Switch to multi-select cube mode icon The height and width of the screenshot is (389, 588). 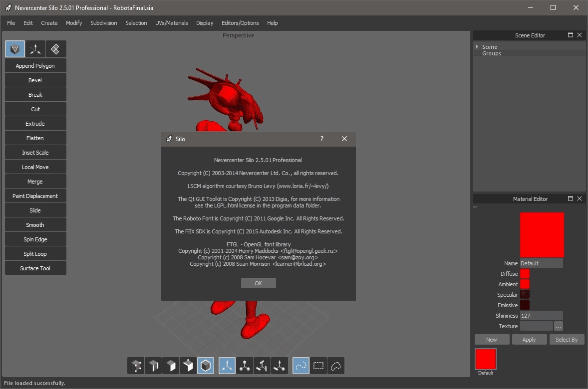188,366
